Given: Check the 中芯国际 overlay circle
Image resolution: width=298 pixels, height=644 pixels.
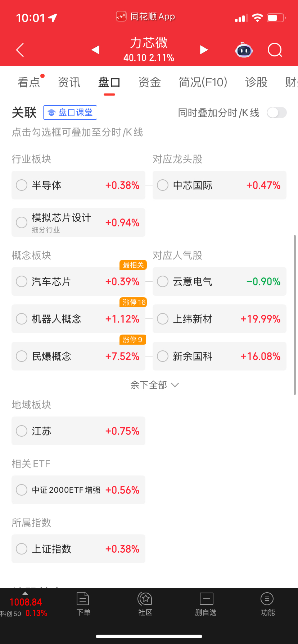Looking at the screenshot, I should (163, 185).
